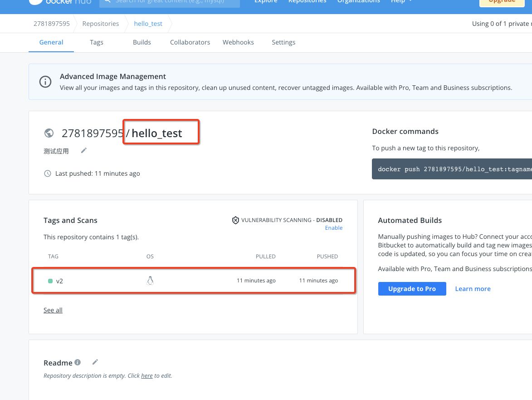Screen dimensions: 532x400
Task: Open Readme editor with pencil icon
Action: coord(95,361)
